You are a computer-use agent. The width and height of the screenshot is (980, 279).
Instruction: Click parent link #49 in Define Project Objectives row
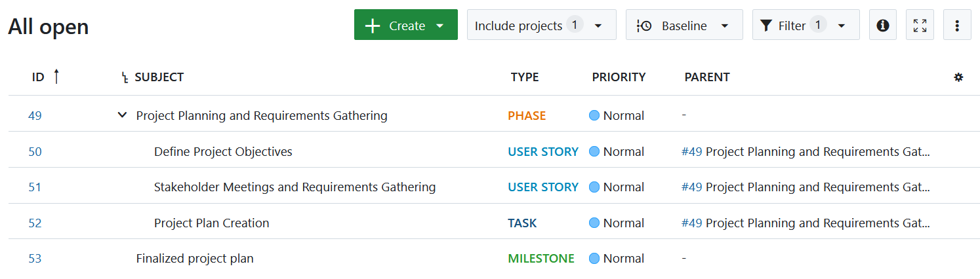click(692, 152)
